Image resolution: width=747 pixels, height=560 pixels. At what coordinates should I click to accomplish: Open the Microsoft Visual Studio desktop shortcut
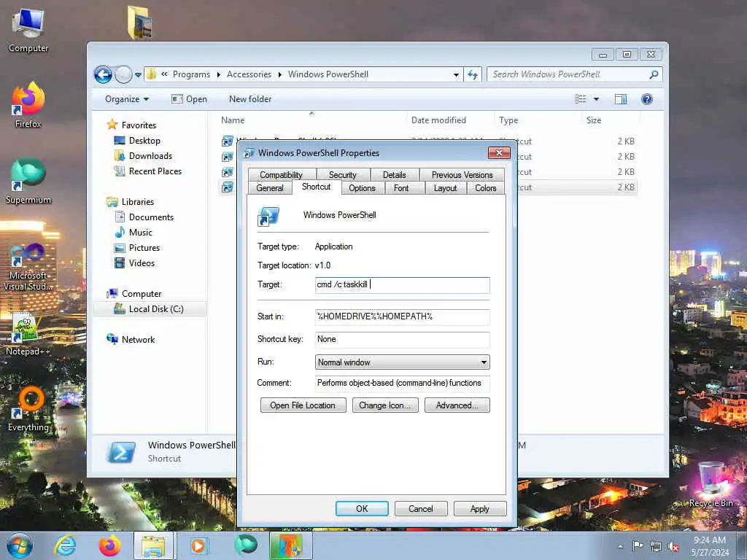coord(28,267)
